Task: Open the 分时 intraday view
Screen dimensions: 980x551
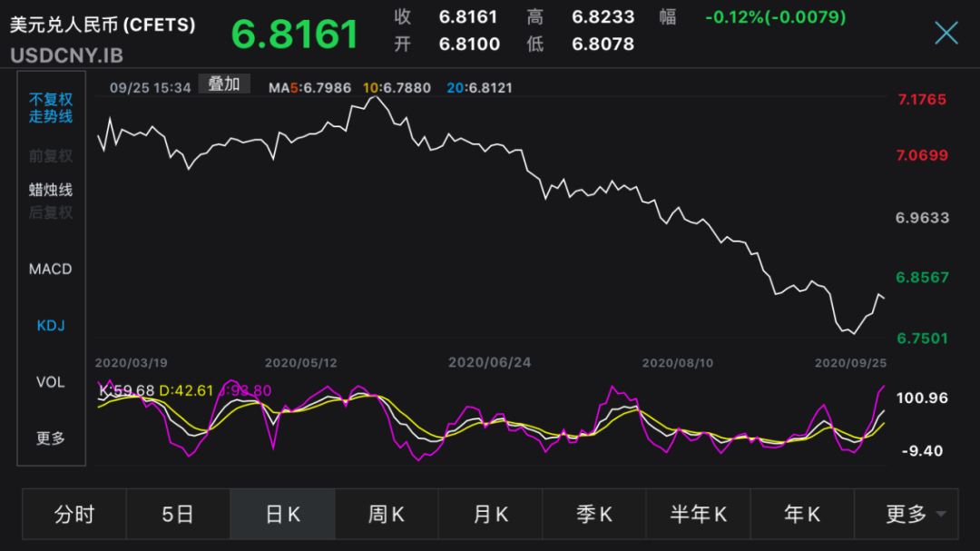Action: 73,514
